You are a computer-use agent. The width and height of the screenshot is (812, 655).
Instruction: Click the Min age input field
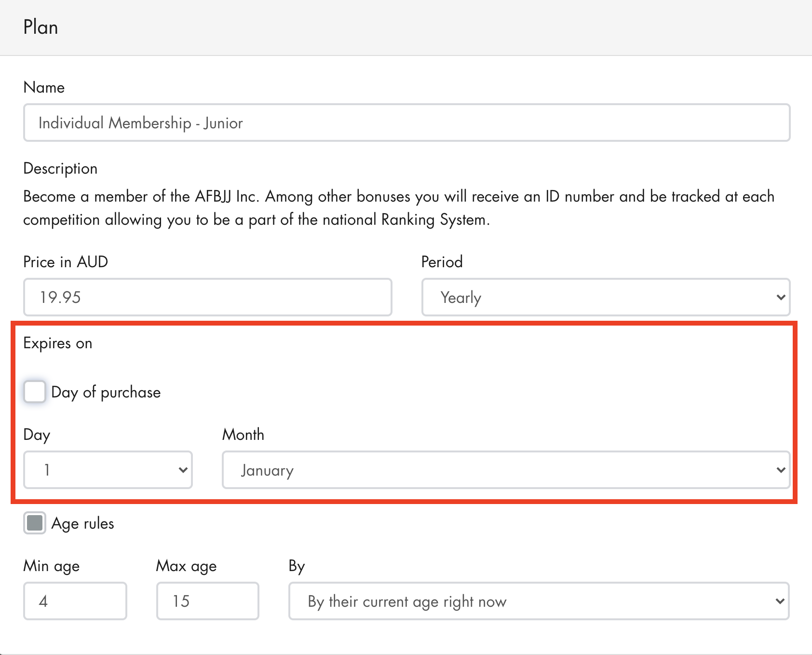[x=75, y=601]
